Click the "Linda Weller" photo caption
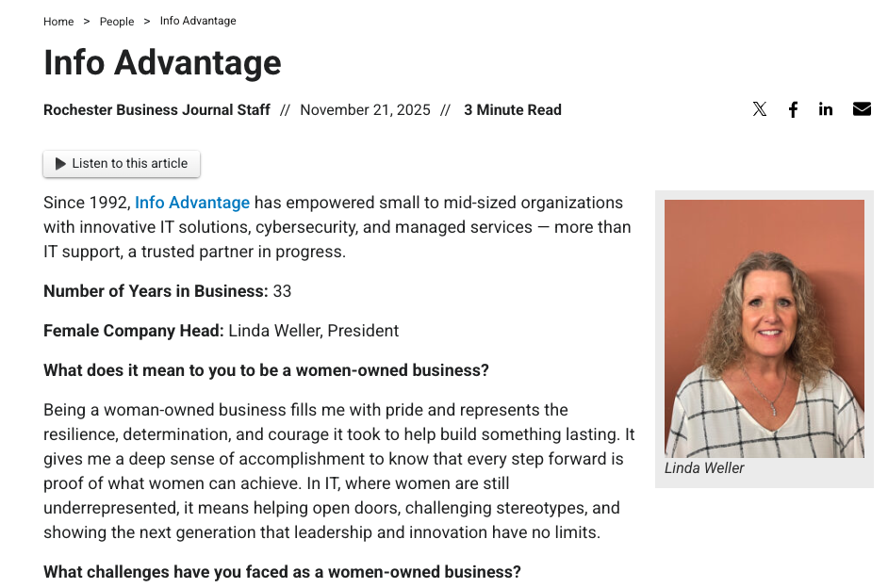888x588 pixels. (x=704, y=468)
